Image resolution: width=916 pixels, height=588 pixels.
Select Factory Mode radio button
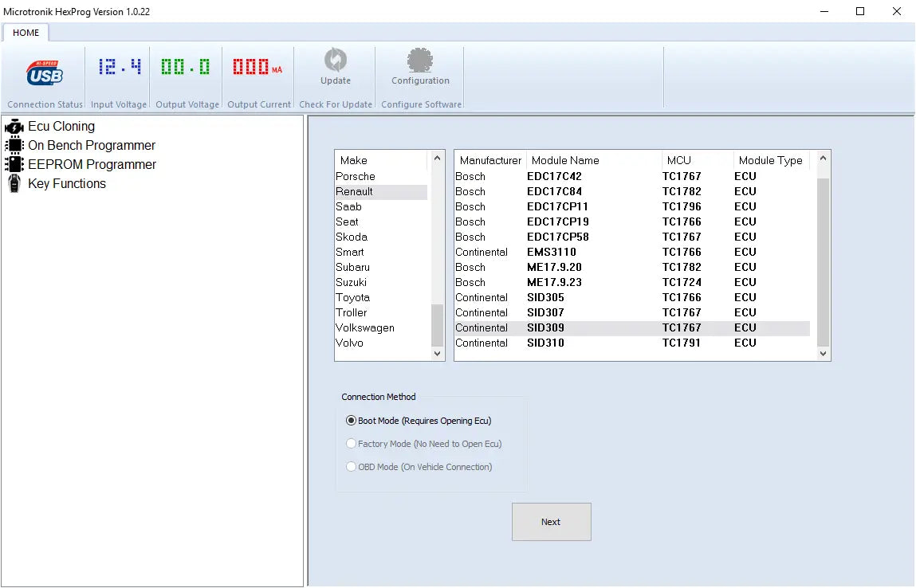352,444
